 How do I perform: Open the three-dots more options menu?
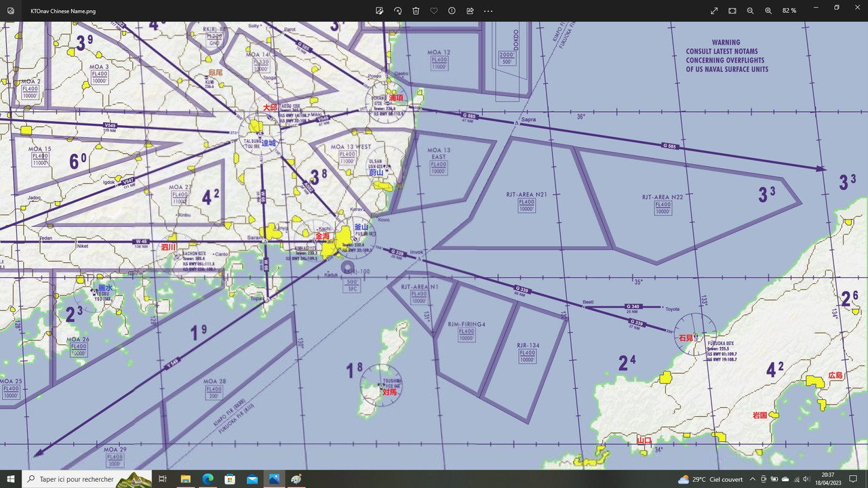[x=488, y=11]
